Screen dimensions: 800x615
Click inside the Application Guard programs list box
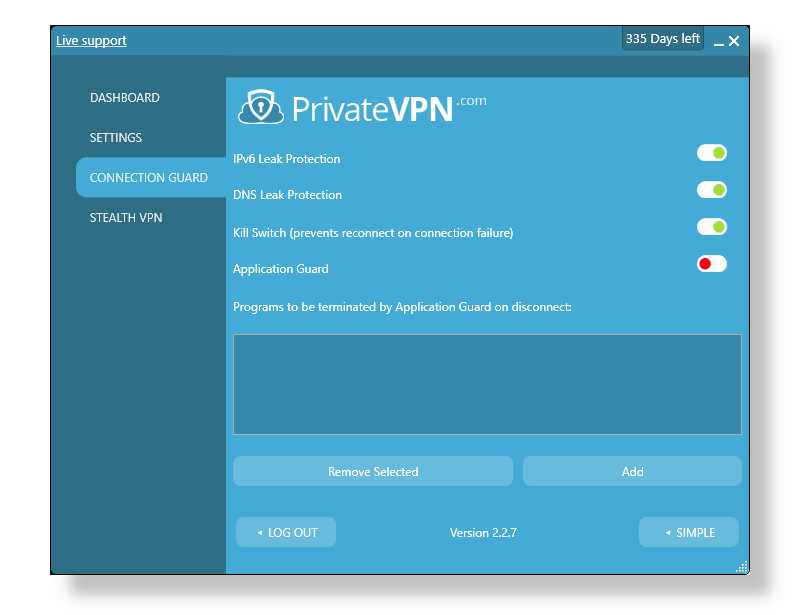(x=487, y=384)
